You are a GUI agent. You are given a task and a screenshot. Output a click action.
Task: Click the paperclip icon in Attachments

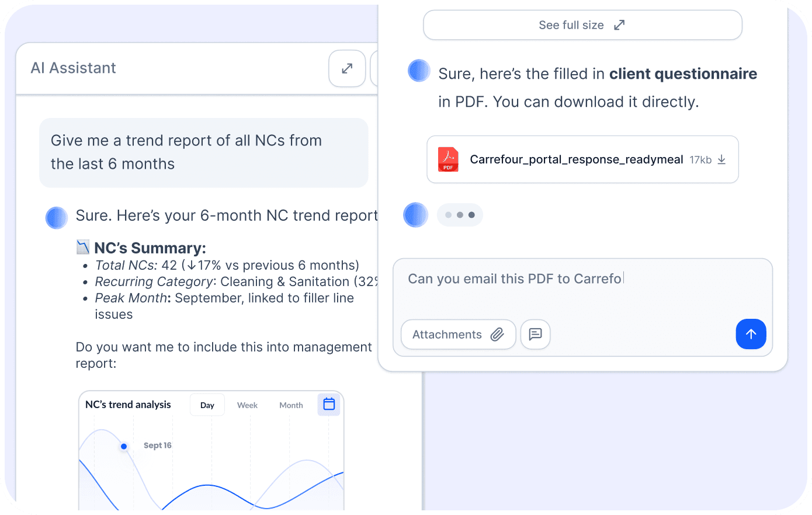click(497, 335)
